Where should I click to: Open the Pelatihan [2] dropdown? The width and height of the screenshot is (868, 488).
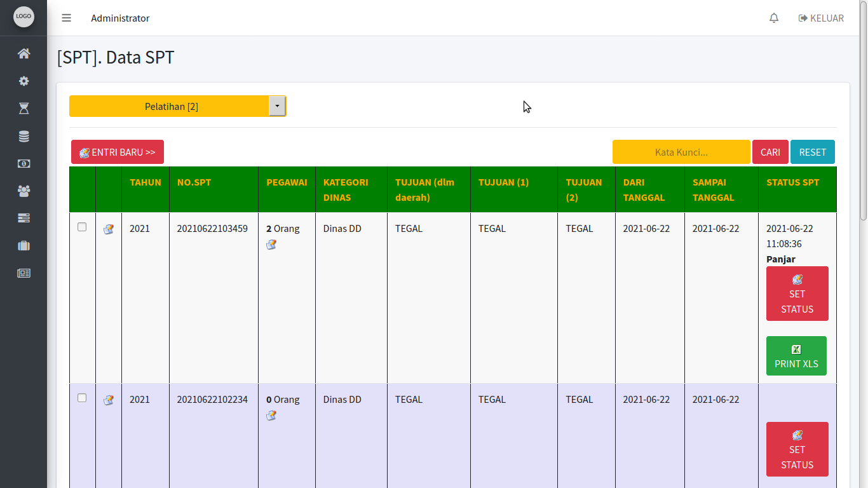[x=178, y=106]
